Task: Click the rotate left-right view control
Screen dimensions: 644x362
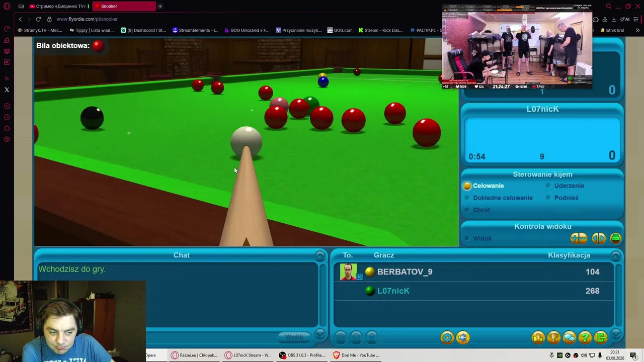Action: 598,238
